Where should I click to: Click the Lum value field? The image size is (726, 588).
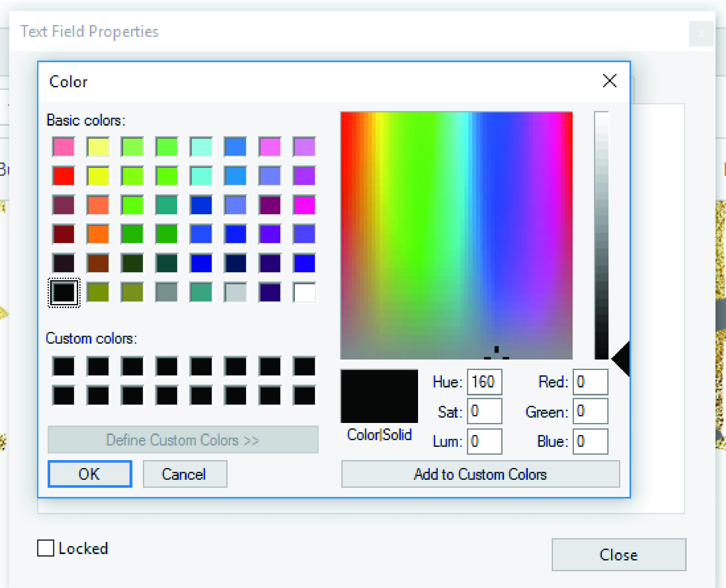click(x=484, y=441)
